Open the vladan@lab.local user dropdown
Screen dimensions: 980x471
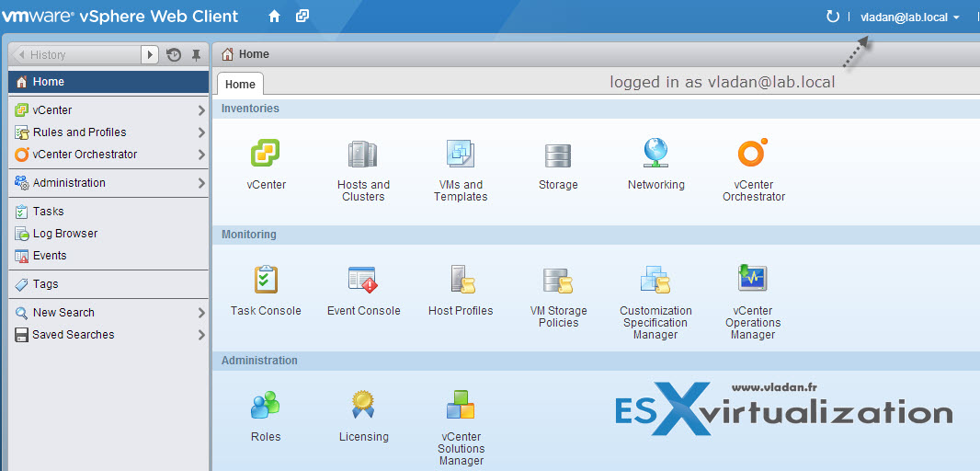click(910, 17)
